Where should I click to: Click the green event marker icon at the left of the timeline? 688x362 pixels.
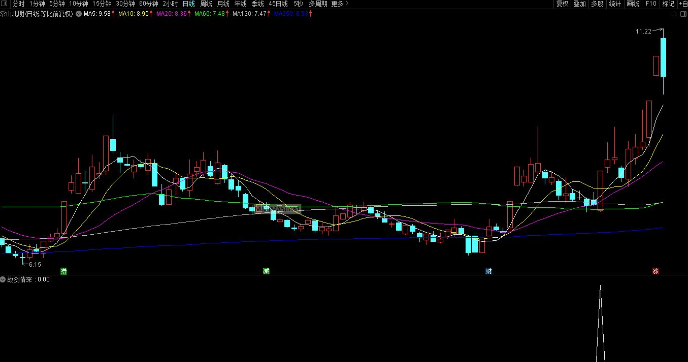coord(64,272)
